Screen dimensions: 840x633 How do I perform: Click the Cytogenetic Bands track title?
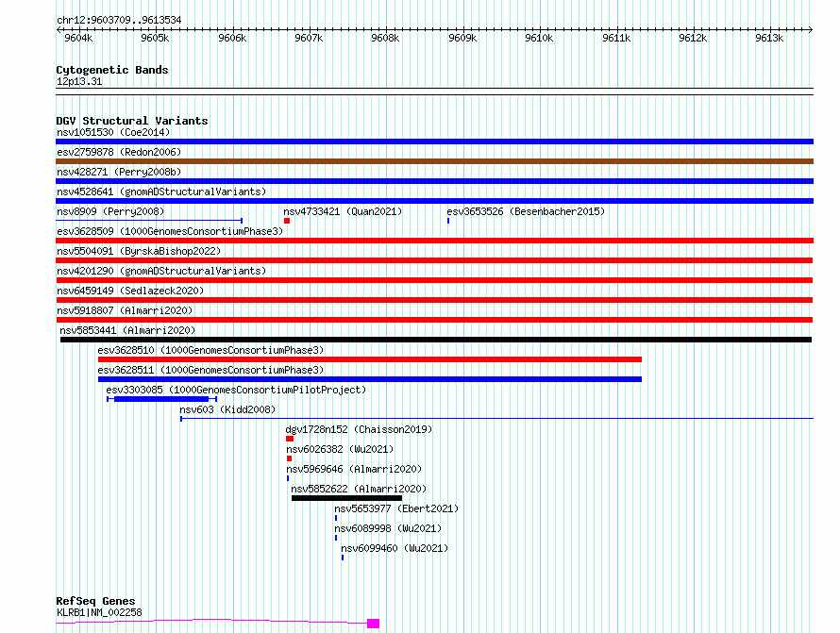pyautogui.click(x=112, y=70)
